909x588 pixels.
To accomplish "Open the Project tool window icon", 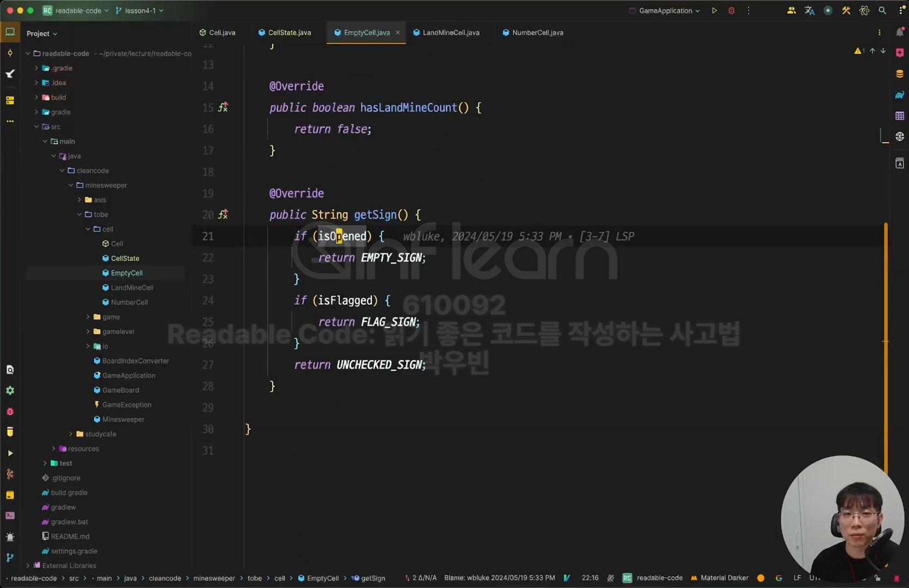I will pyautogui.click(x=10, y=32).
